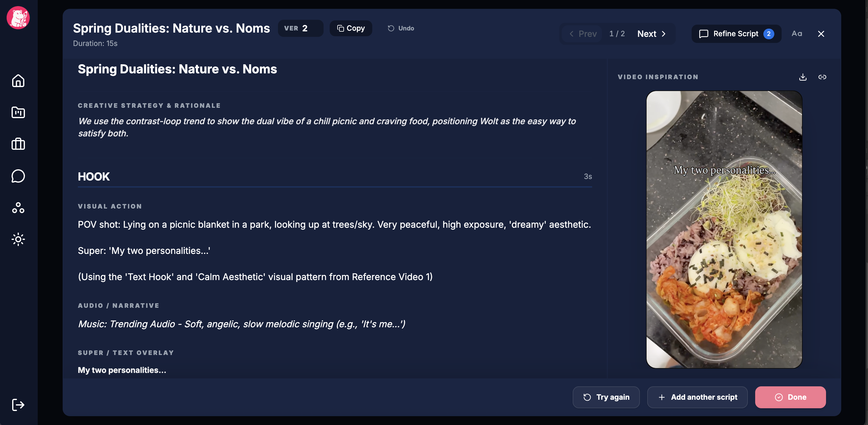Go to Next script
Viewport: 868px width, 425px height.
point(651,34)
